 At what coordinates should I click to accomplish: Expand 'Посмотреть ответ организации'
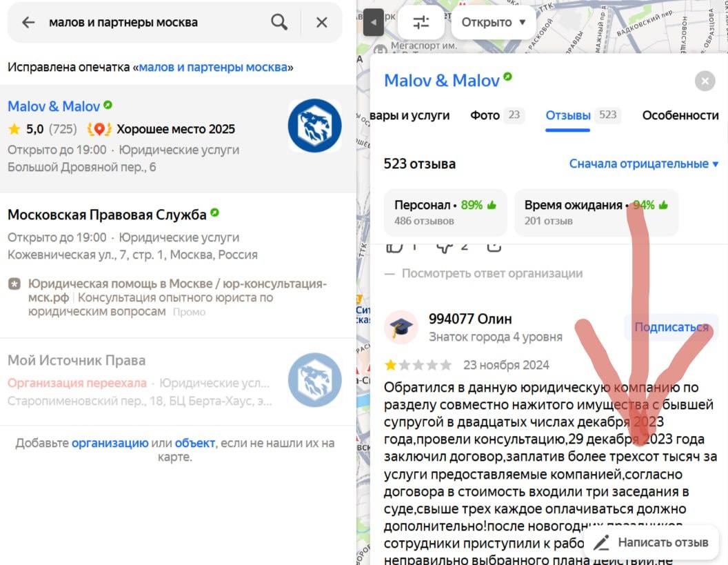(x=492, y=273)
